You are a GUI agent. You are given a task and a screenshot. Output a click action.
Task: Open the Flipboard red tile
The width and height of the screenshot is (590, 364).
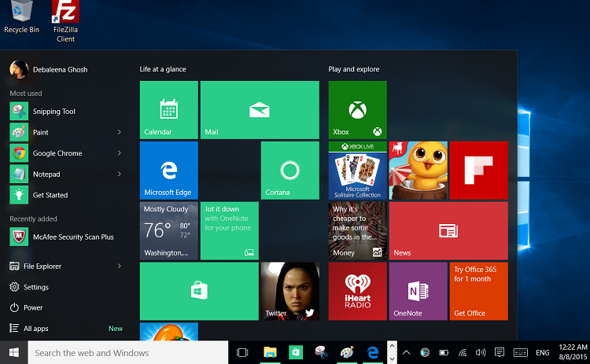click(478, 171)
